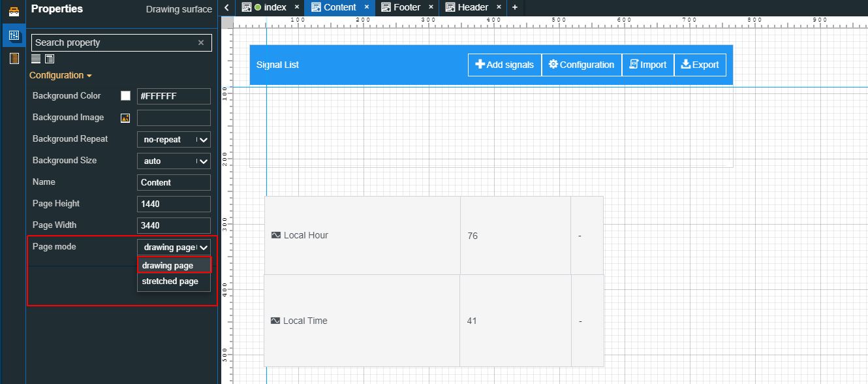Click the 'Drawing surface' label
The height and width of the screenshot is (384, 868).
[x=179, y=9]
